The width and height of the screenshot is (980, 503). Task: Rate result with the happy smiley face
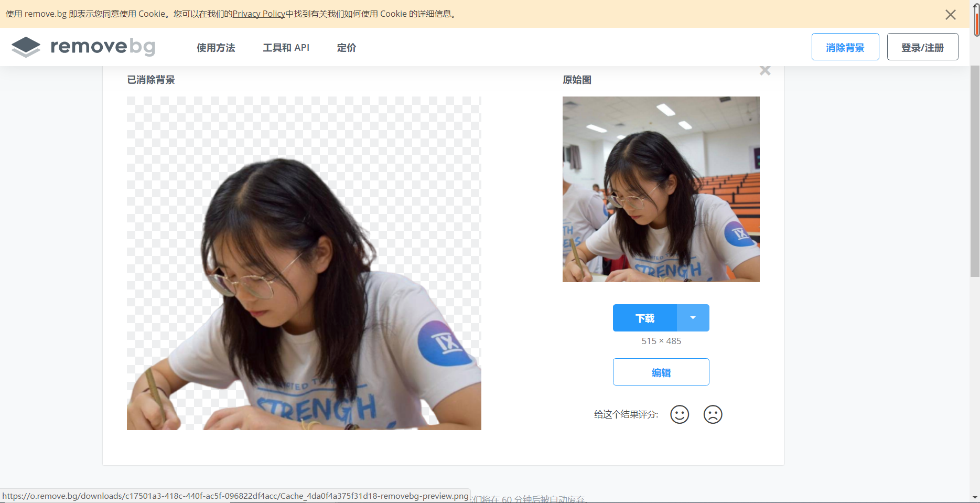point(680,414)
